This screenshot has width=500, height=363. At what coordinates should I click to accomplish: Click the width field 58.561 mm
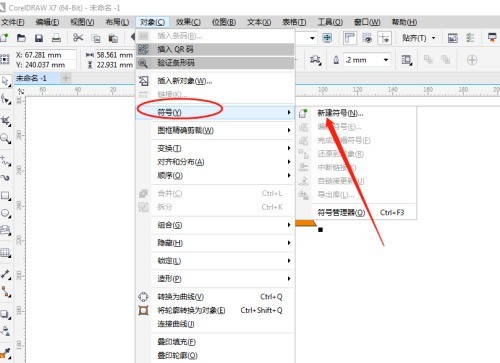[x=115, y=55]
